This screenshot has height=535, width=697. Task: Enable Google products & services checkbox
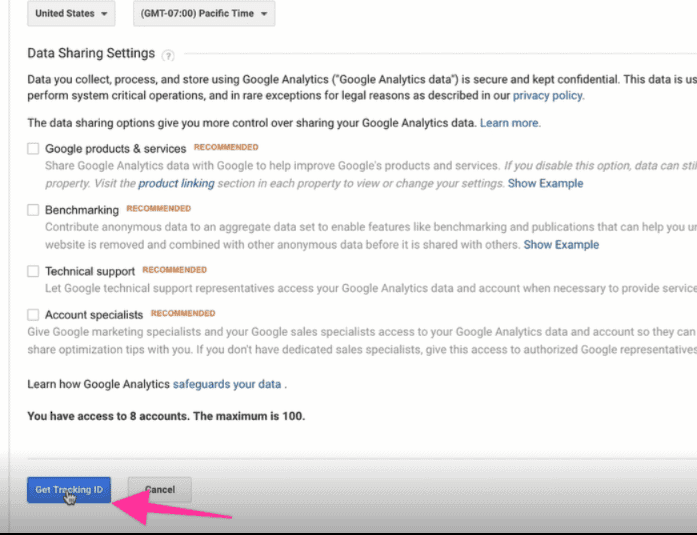33,148
